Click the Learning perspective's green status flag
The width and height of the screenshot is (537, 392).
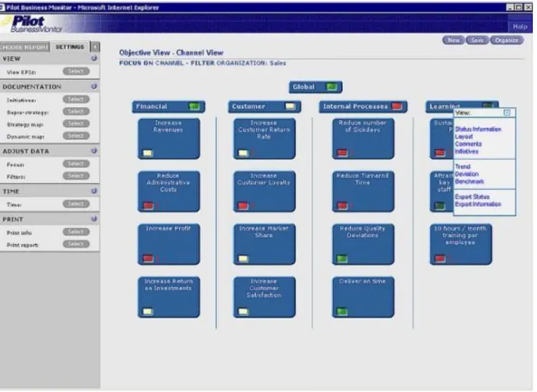point(487,105)
